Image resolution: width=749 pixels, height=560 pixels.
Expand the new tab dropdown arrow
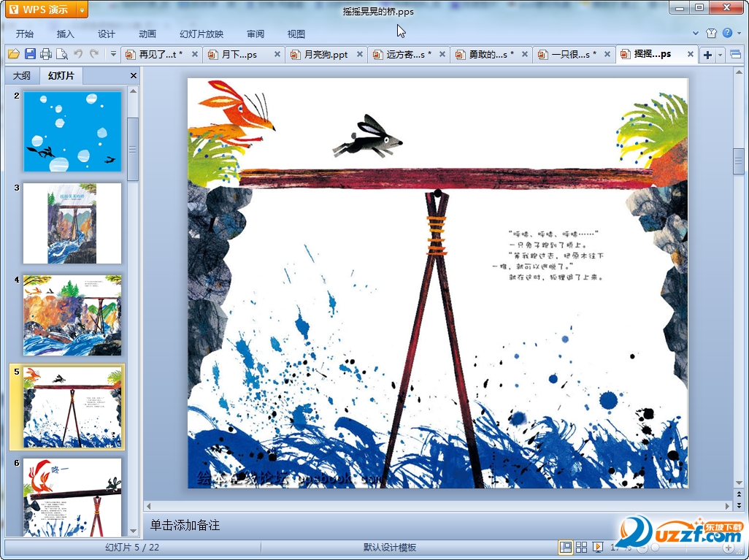click(x=720, y=55)
